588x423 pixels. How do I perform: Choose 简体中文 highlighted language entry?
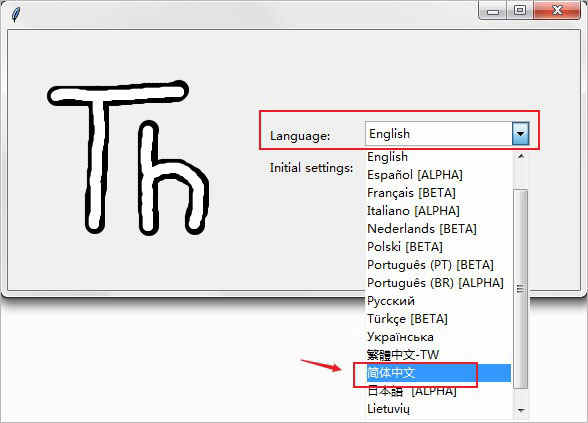[x=439, y=373]
